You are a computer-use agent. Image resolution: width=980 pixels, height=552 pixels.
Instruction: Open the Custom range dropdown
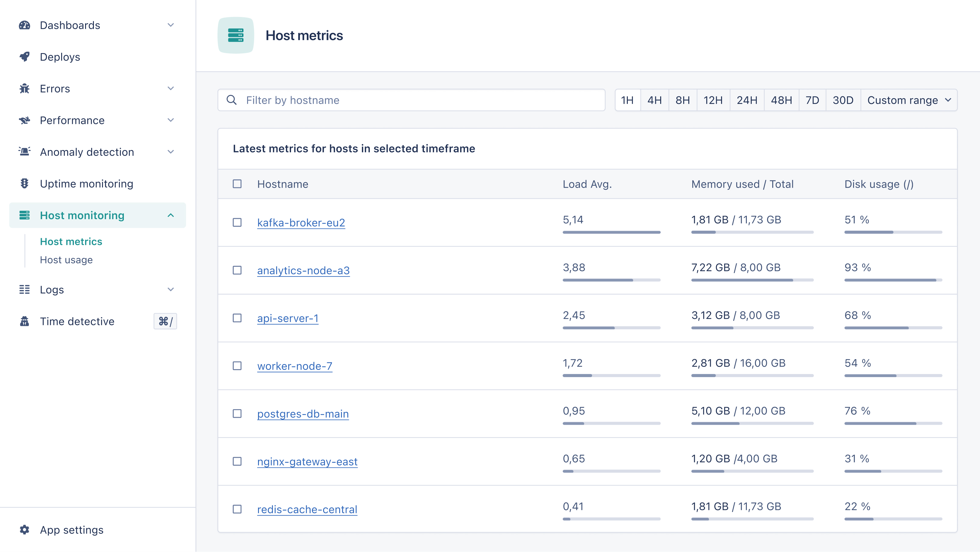pyautogui.click(x=909, y=100)
